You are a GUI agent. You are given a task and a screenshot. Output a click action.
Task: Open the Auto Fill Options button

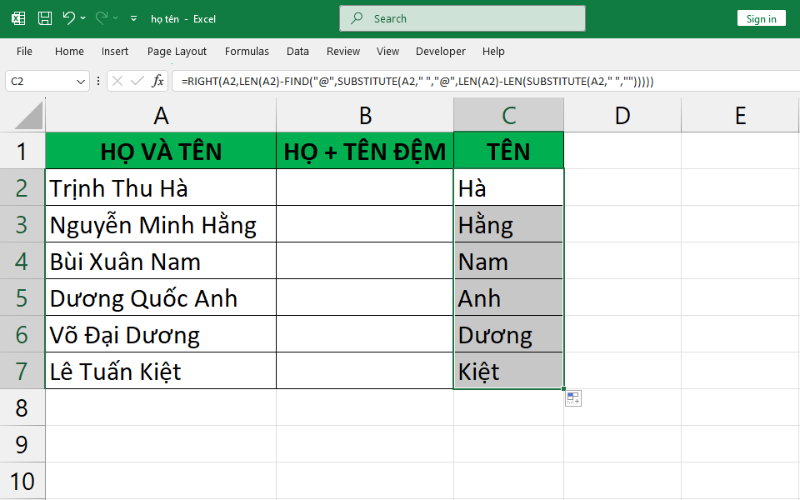click(x=573, y=398)
